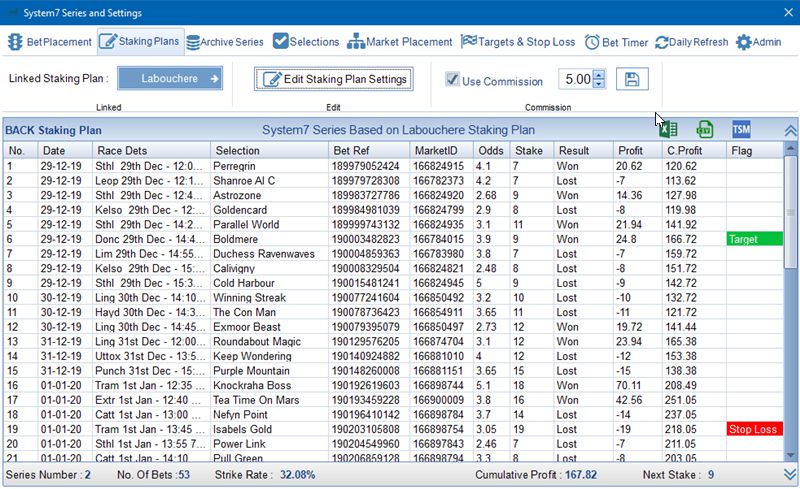Select the Astrozone selection cell
The width and height of the screenshot is (800, 489).
[x=269, y=195]
